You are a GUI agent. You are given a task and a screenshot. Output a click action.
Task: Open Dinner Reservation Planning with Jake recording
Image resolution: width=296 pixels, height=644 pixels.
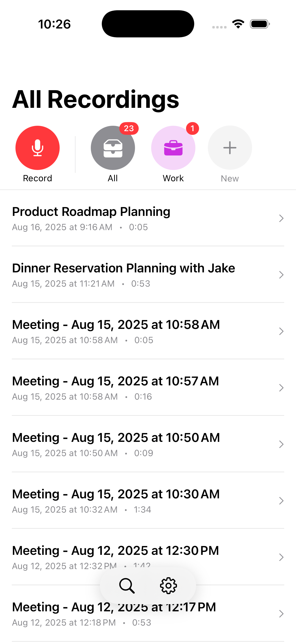(x=123, y=268)
